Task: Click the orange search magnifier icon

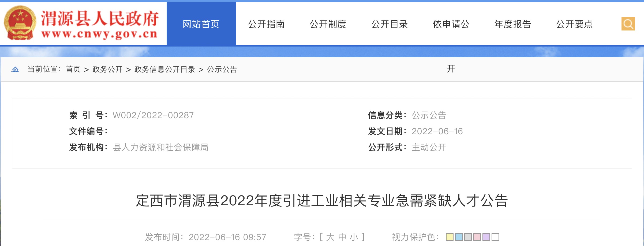Action: (x=628, y=24)
